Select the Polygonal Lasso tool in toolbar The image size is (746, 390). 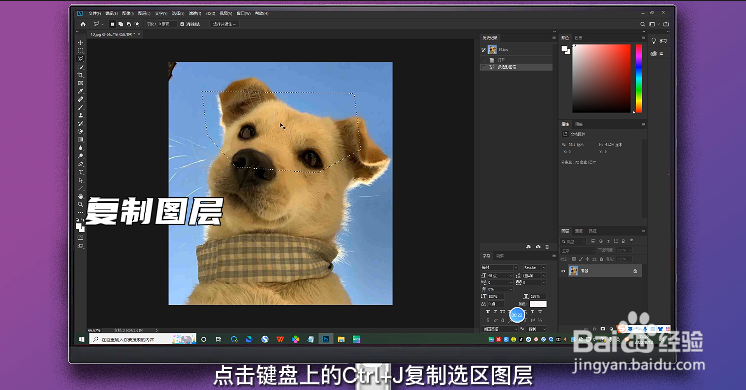80,58
